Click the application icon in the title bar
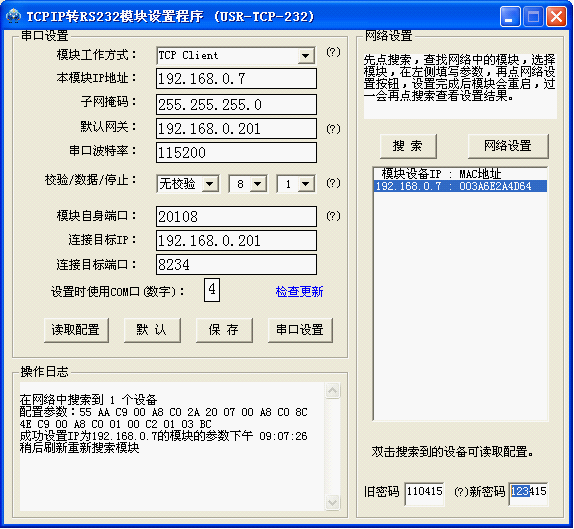The image size is (574, 529). 14,16
